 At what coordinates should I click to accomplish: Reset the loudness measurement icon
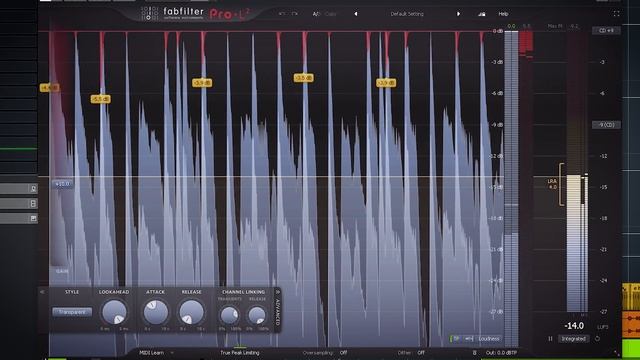598,339
